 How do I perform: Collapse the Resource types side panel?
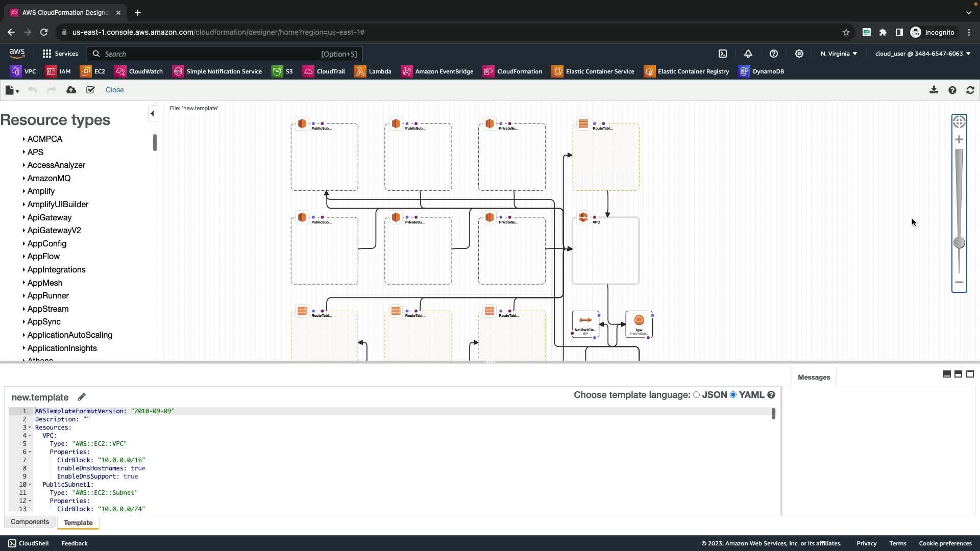point(152,113)
